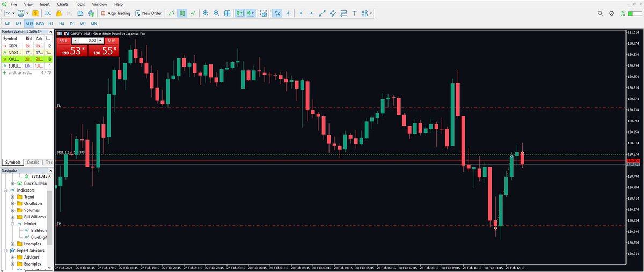
Task: Click the TP take profit line label
Action: pyautogui.click(x=58, y=224)
